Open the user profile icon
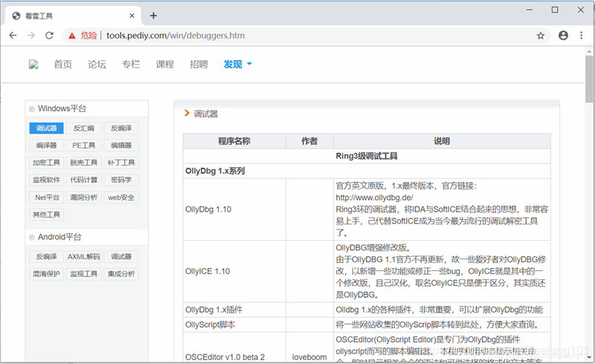The height and width of the screenshot is (364, 595). 563,35
